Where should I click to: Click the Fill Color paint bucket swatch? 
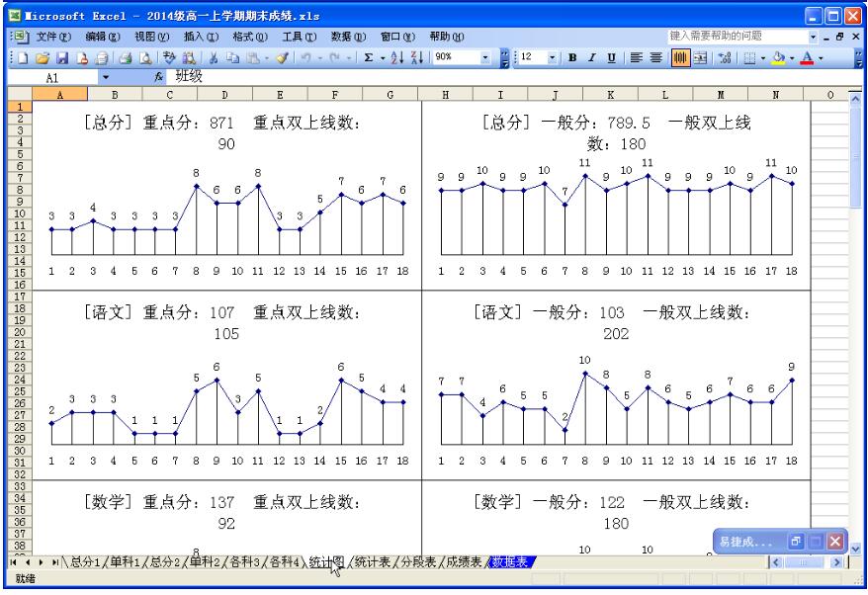click(x=779, y=57)
